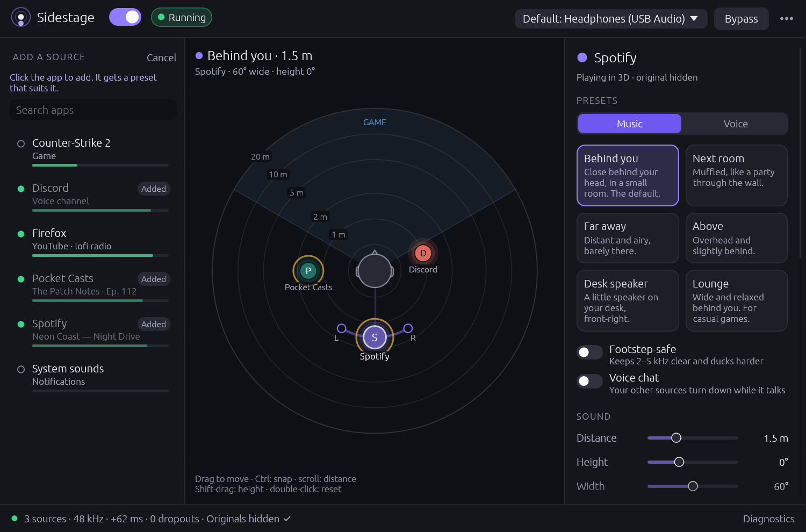Click the right speaker handle marked R
Image resolution: width=806 pixels, height=532 pixels.
coord(408,328)
